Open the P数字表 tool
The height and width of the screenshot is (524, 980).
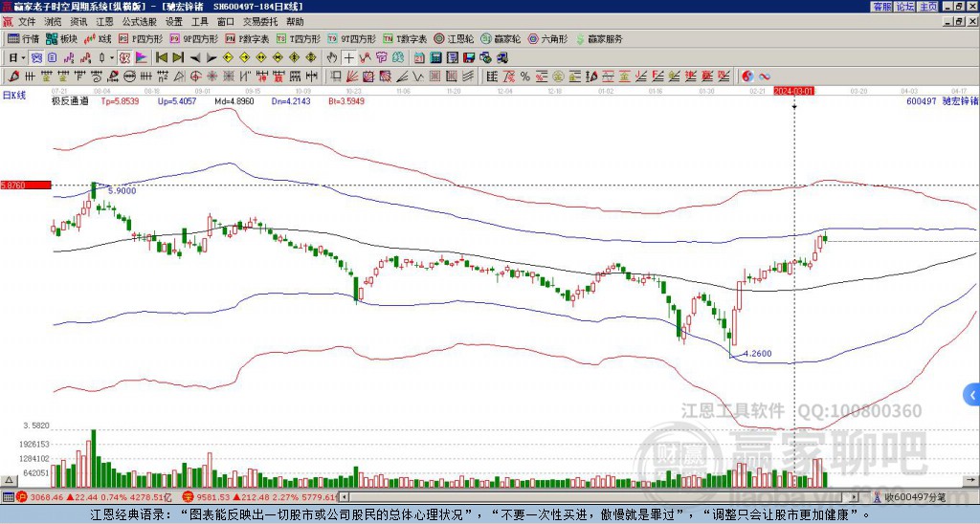click(x=248, y=38)
